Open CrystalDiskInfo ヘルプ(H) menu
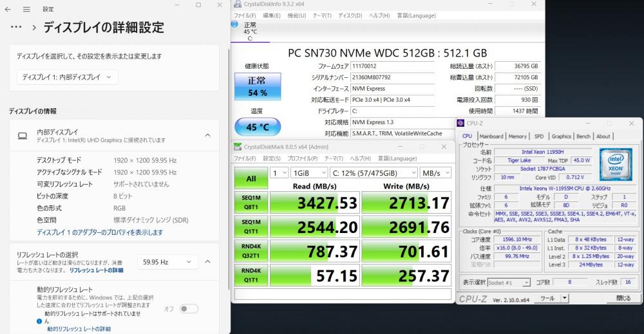This screenshot has height=334, width=644. (379, 15)
